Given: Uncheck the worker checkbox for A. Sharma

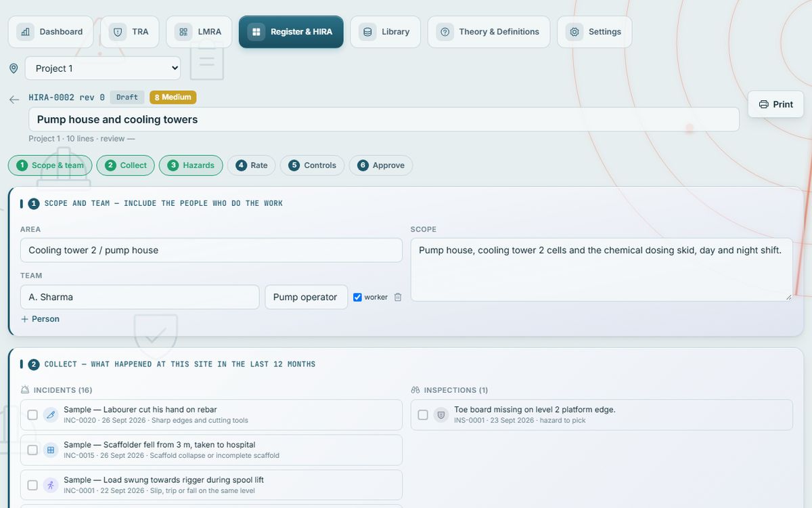Looking at the screenshot, I should click(357, 297).
